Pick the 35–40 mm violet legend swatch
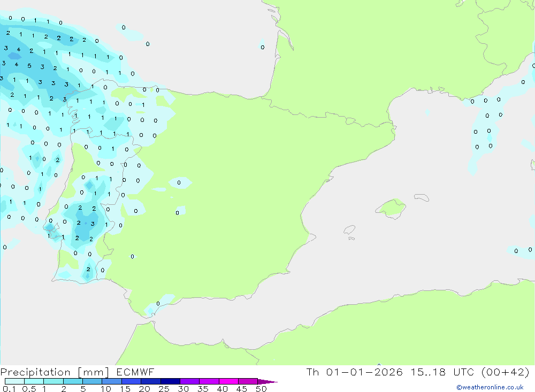 [209, 381]
